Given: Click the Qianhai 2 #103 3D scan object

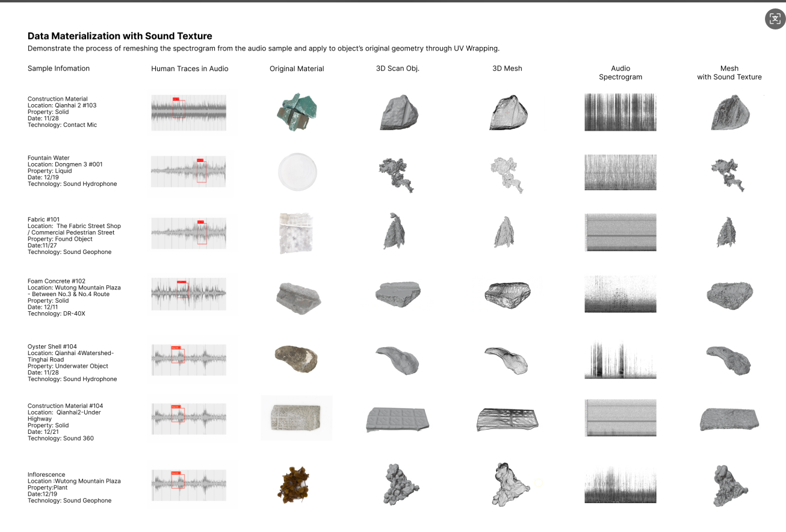Looking at the screenshot, I should tap(399, 112).
